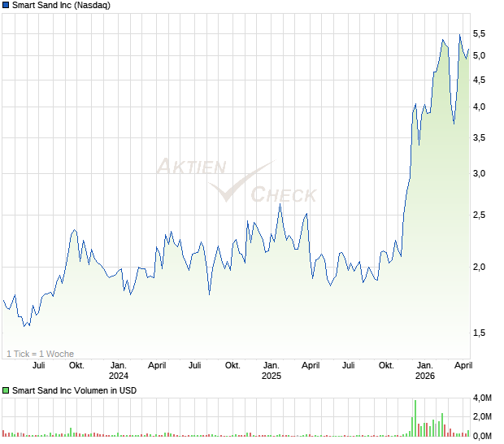Click the 'Okt.' label just before 'Jan. 2025'

[x=232, y=366]
